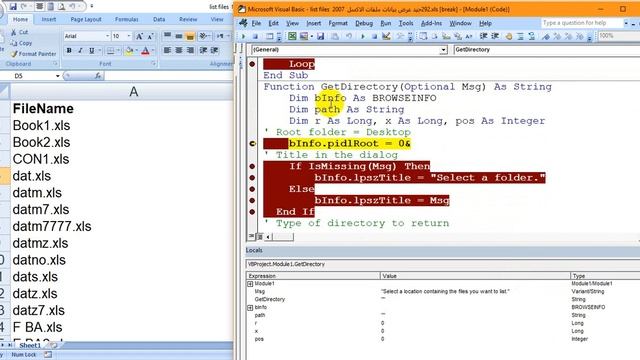Click the Increase Indent icon in Excel ribbon
The width and height of the screenshot is (640, 360).
click(214, 50)
